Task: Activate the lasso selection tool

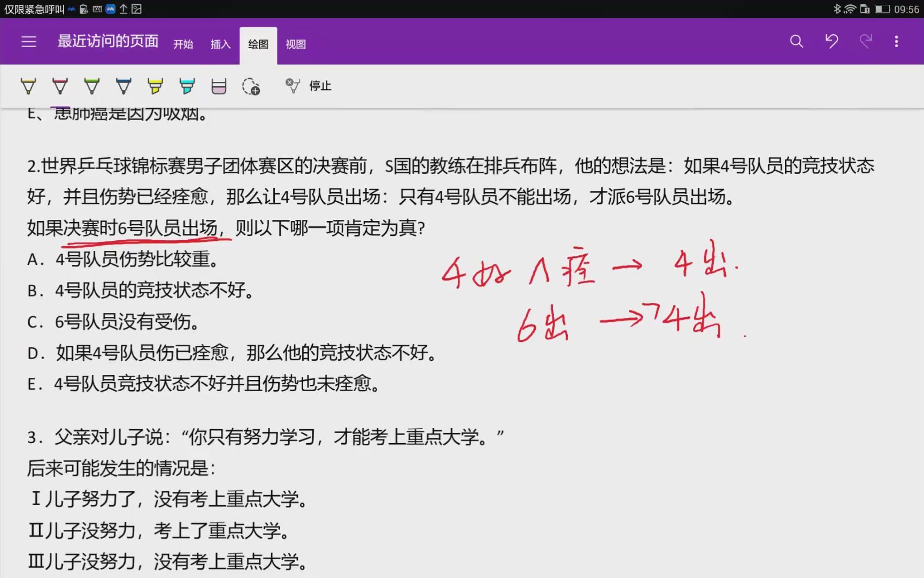Action: pos(251,87)
